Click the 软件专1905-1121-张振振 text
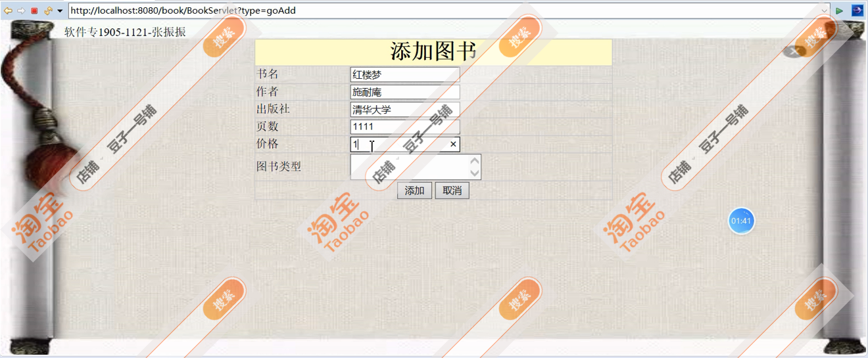868x358 pixels. point(125,32)
